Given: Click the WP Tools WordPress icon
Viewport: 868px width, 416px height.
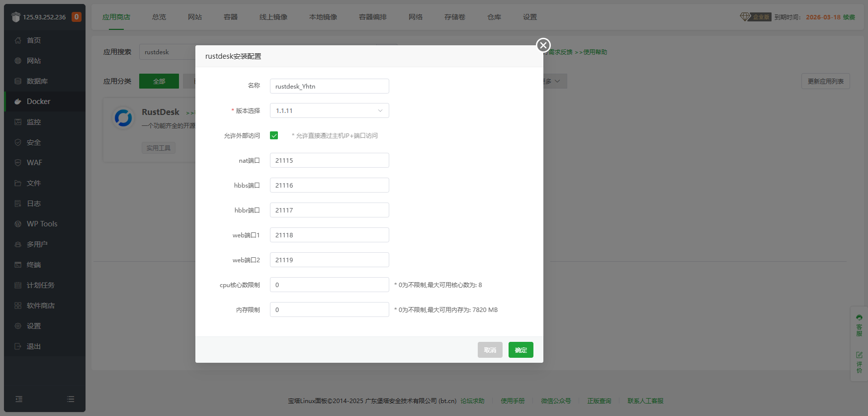Looking at the screenshot, I should tap(18, 224).
